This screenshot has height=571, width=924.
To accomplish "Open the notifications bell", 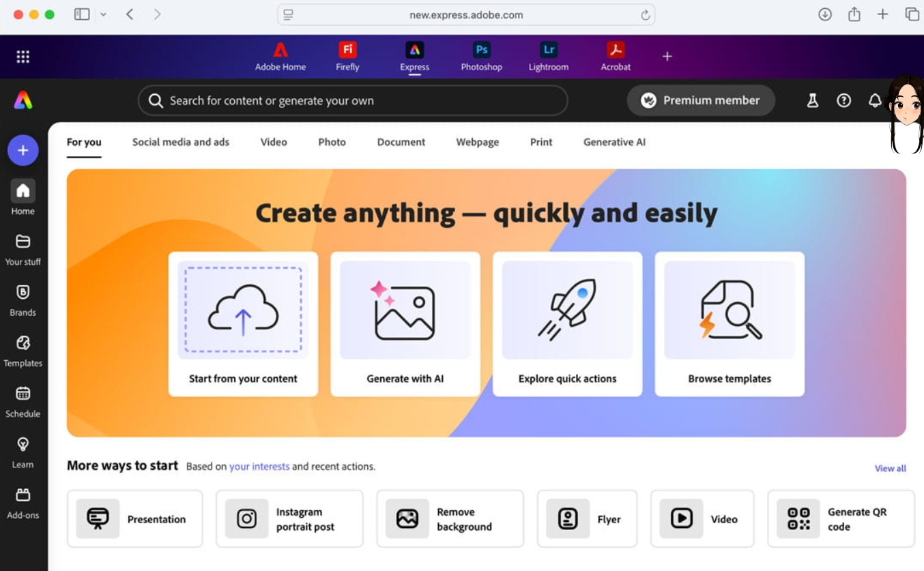I will coord(874,100).
